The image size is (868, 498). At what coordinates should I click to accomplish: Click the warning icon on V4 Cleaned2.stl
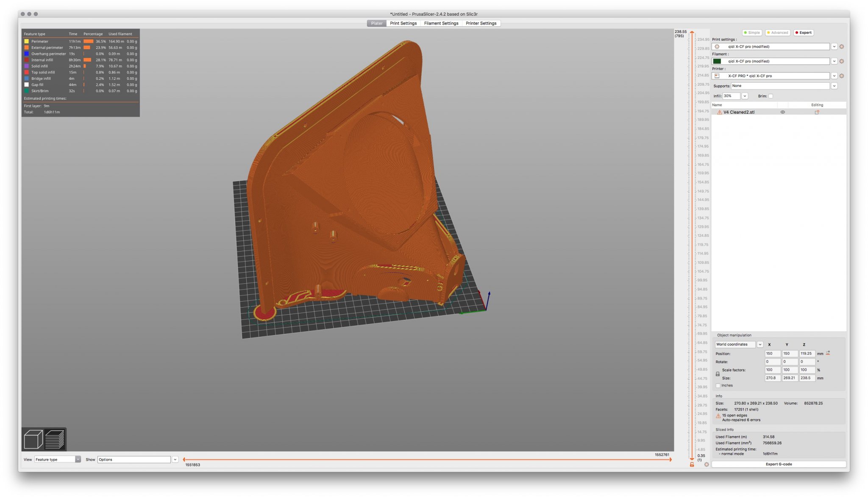click(x=719, y=112)
